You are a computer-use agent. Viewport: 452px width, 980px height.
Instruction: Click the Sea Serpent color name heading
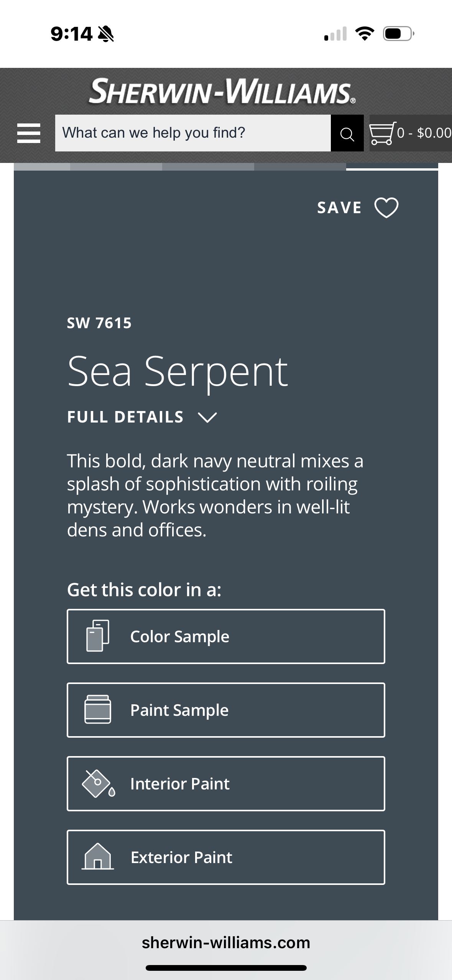click(x=177, y=371)
